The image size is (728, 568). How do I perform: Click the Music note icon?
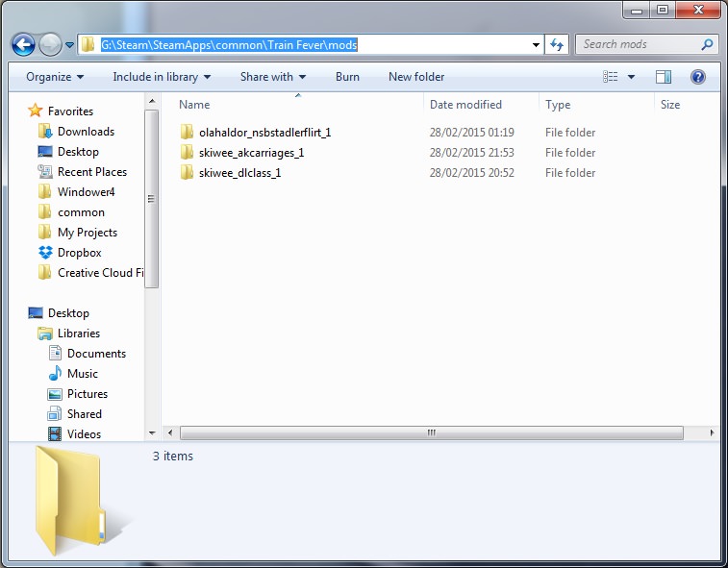[x=55, y=373]
